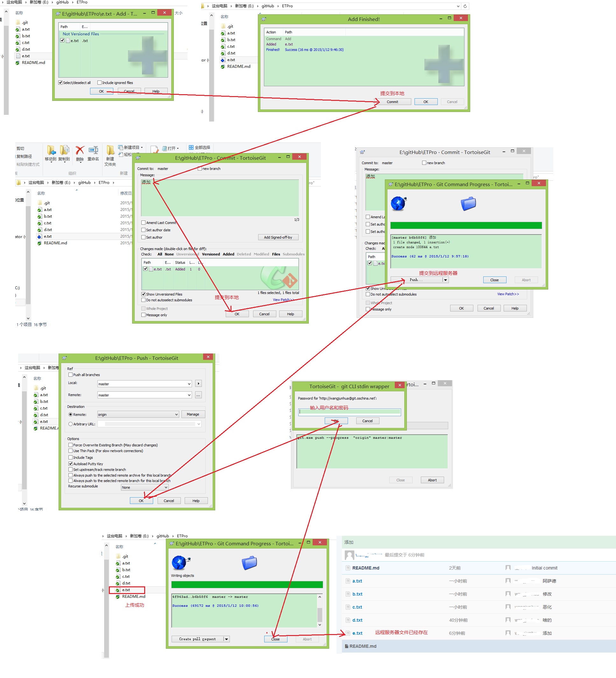Click the 'Added' check filter in the Commit dialog

pyautogui.click(x=229, y=254)
